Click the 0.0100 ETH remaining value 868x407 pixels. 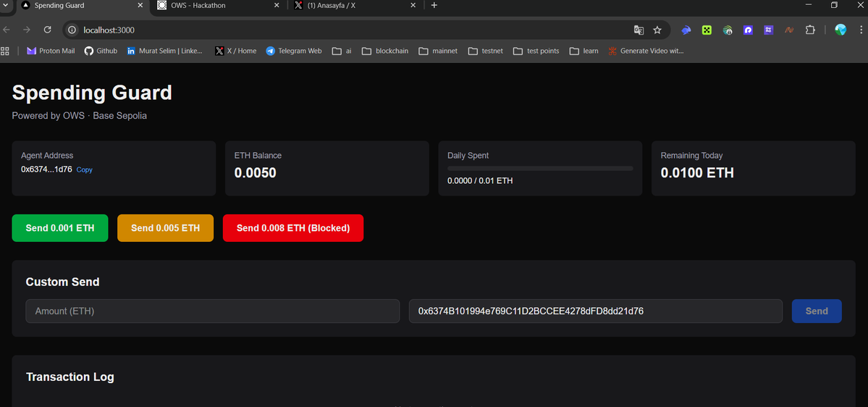697,173
